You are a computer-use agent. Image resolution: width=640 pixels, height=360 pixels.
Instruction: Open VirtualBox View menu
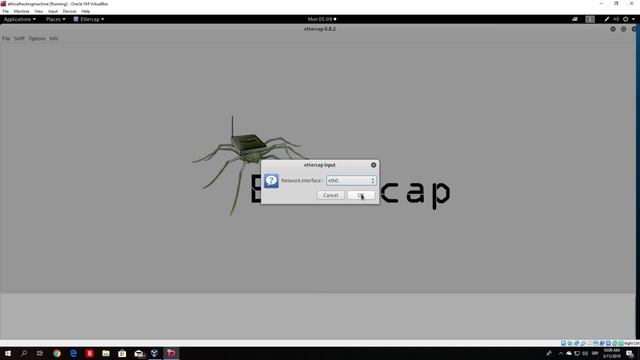pos(38,11)
